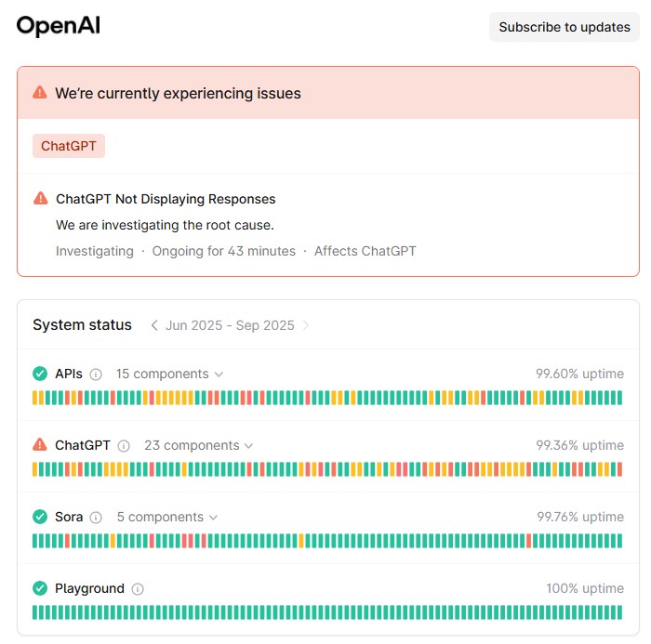Screen dimensions: 651x644
Task: Click the warning icon beside the incident title
Action: (41, 198)
